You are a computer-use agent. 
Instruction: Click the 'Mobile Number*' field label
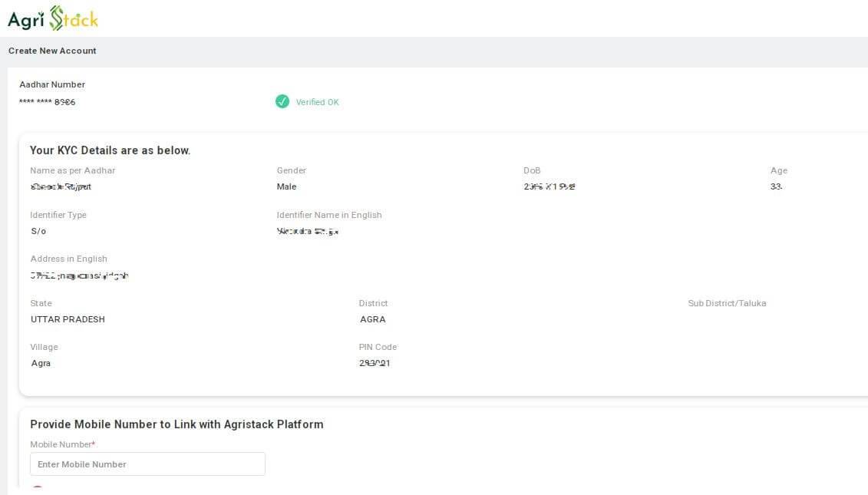click(x=63, y=444)
